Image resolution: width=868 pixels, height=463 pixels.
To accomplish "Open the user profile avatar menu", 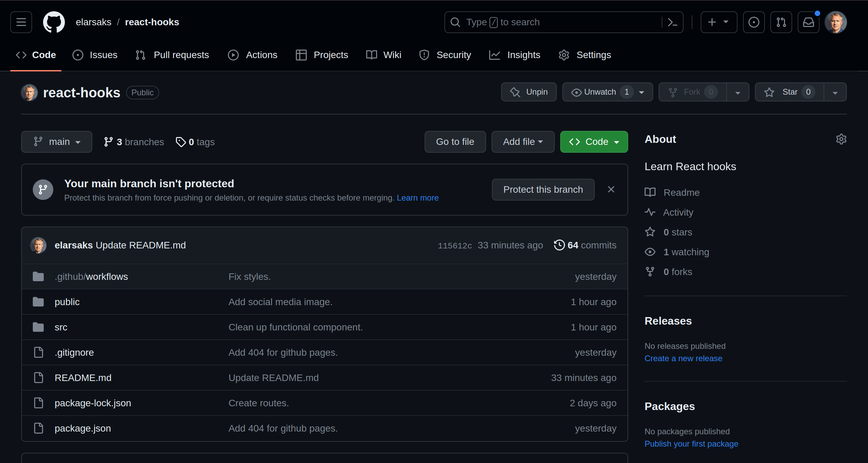I will (x=836, y=22).
